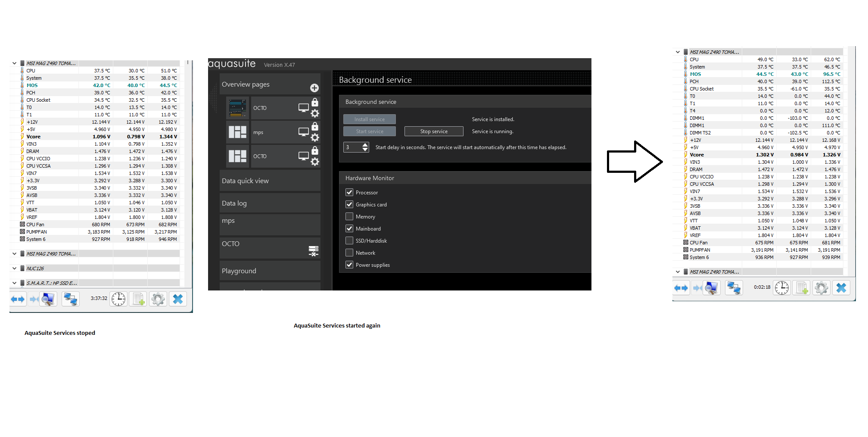
Task: Collapse the MSI MAG Z490 group directly above NUC126
Action: [14, 254]
